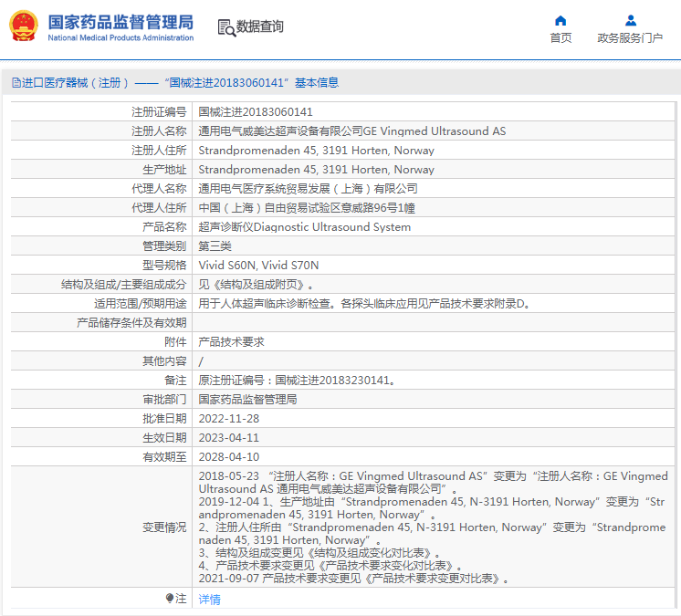Click the NMPA national emblem logo
The height and width of the screenshot is (616, 681).
coord(24,26)
